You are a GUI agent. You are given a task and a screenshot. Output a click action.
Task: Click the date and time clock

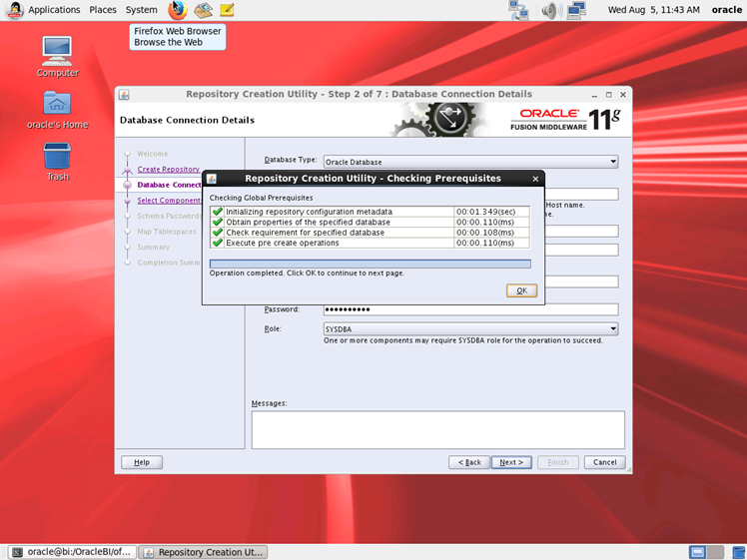653,10
